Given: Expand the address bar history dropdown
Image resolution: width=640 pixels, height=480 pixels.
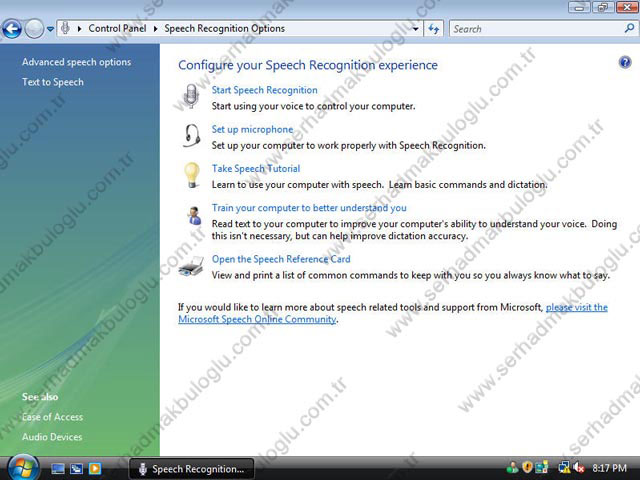Looking at the screenshot, I should 415,29.
